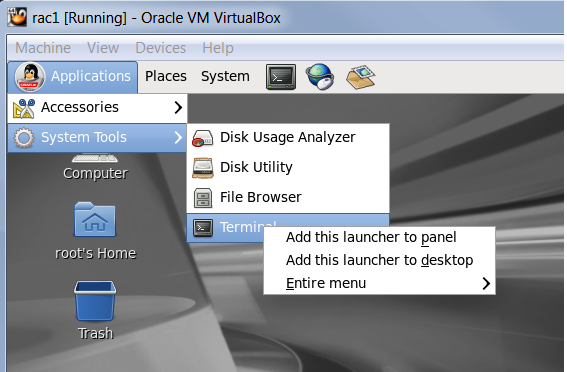Click the Terminal icon in System Tools menu
Viewport: 567px width, 372px height.
(203, 228)
